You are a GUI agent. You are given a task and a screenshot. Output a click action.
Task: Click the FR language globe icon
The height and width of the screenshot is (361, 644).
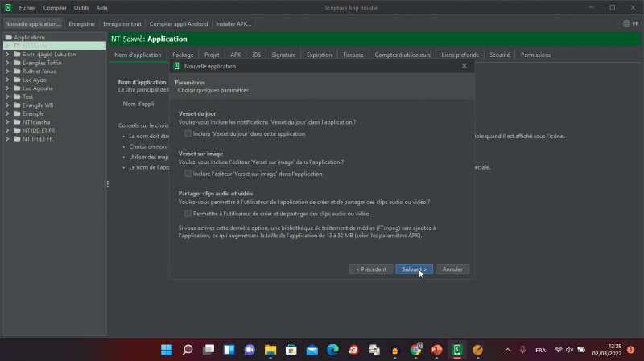click(x=625, y=24)
